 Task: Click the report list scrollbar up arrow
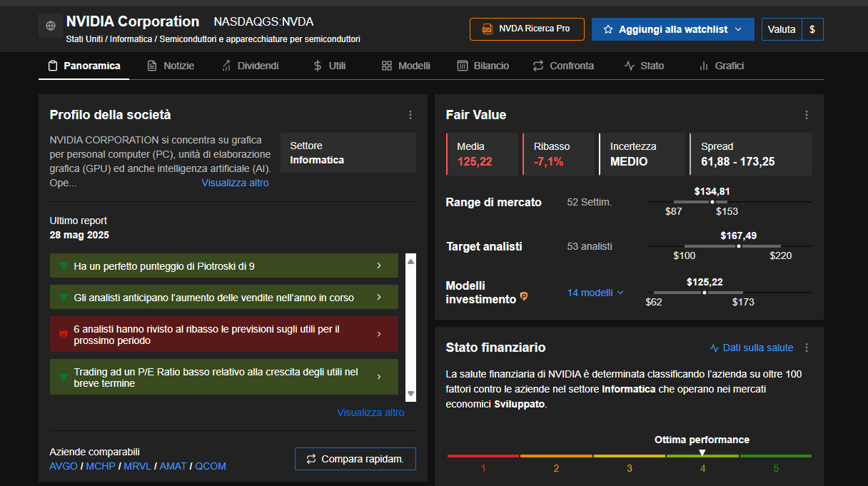(410, 260)
